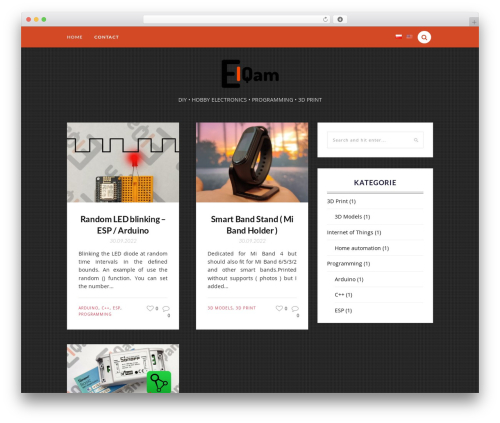The height and width of the screenshot is (423, 500).
Task: Switch language with the US flag
Action: point(409,37)
